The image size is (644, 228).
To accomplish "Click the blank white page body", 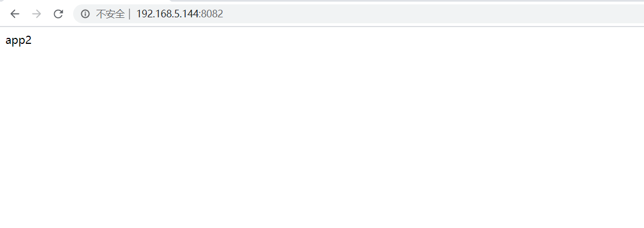I will pos(322,135).
